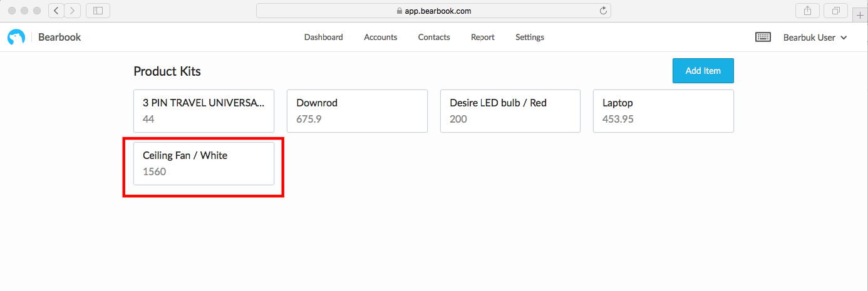The height and width of the screenshot is (291, 868).
Task: Open the Settings menu item
Action: pos(530,38)
